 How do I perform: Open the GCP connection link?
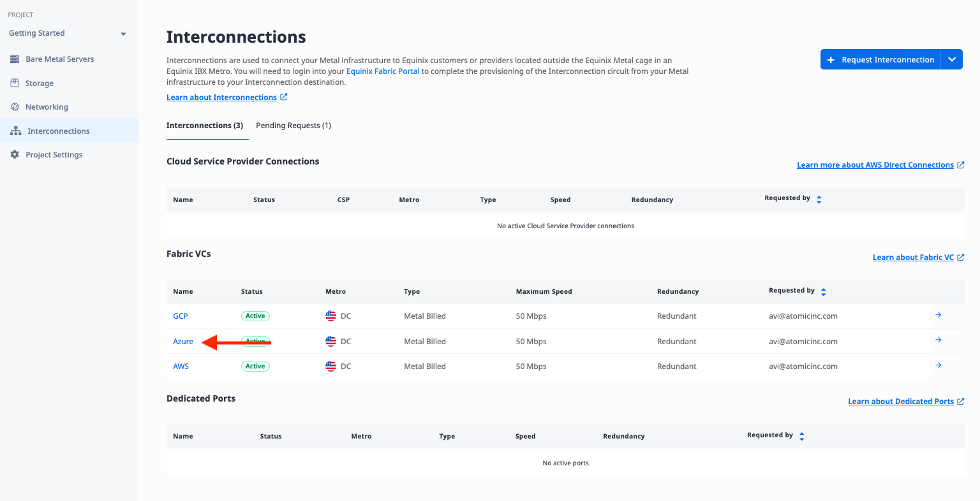click(x=181, y=316)
